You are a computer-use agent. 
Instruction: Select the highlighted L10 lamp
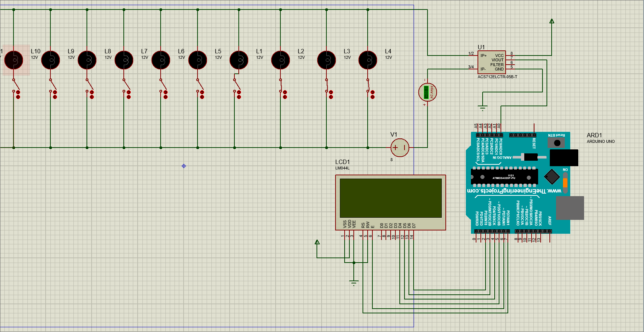click(14, 60)
